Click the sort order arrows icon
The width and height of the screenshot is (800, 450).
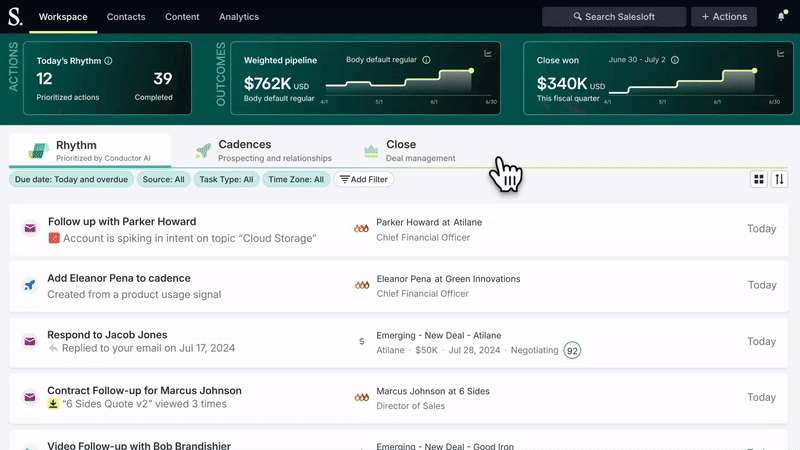click(779, 179)
